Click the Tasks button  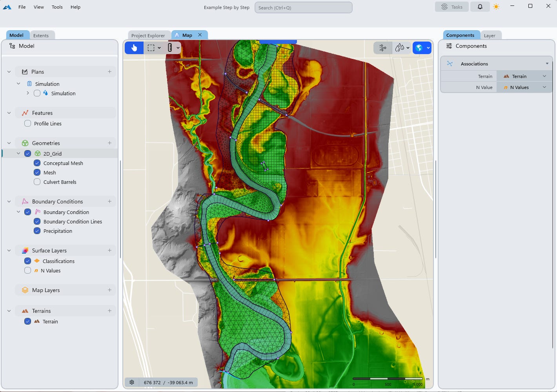452,7
